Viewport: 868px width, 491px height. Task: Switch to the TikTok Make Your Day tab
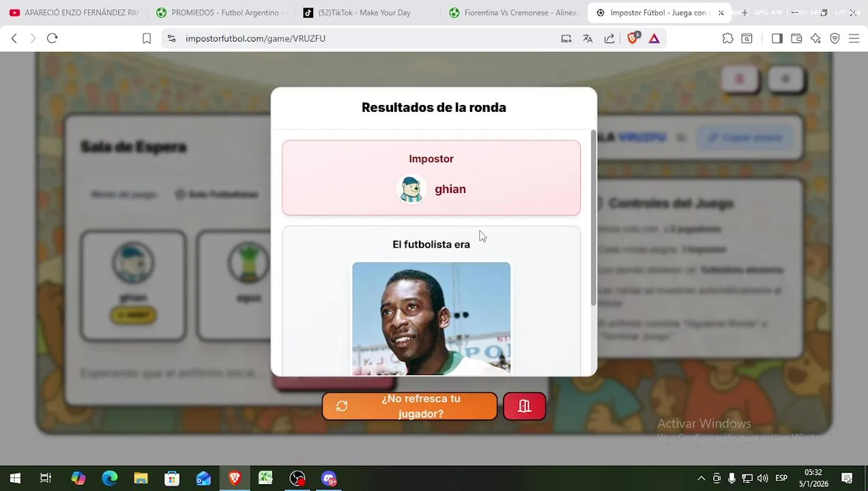367,12
